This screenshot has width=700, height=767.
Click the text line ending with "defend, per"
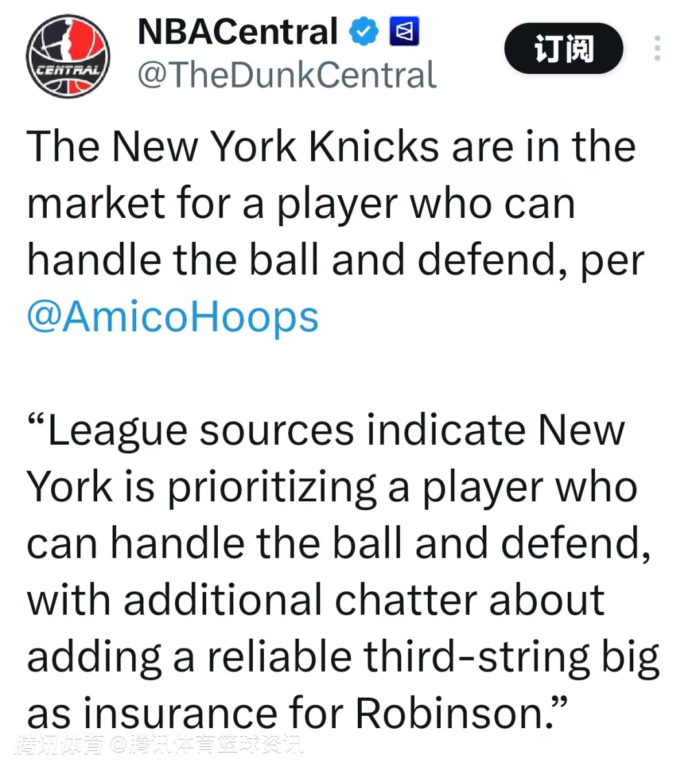(x=335, y=260)
